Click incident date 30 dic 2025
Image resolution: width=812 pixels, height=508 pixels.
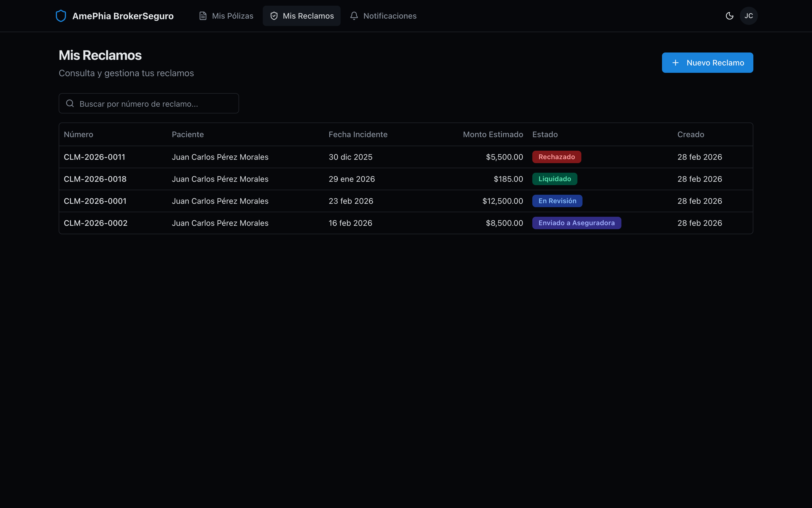click(x=350, y=157)
